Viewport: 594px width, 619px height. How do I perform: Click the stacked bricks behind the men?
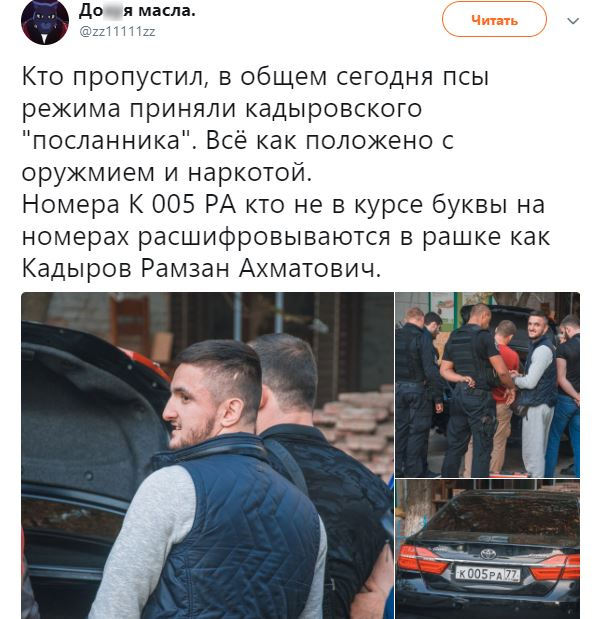(x=355, y=426)
